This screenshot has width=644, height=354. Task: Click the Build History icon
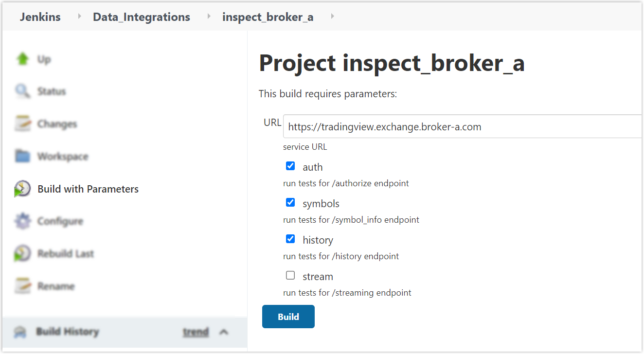tap(20, 332)
